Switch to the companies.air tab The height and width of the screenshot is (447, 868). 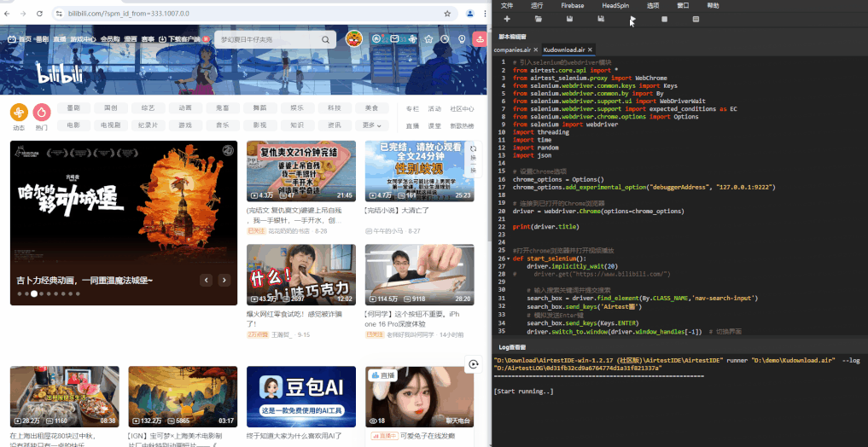512,49
